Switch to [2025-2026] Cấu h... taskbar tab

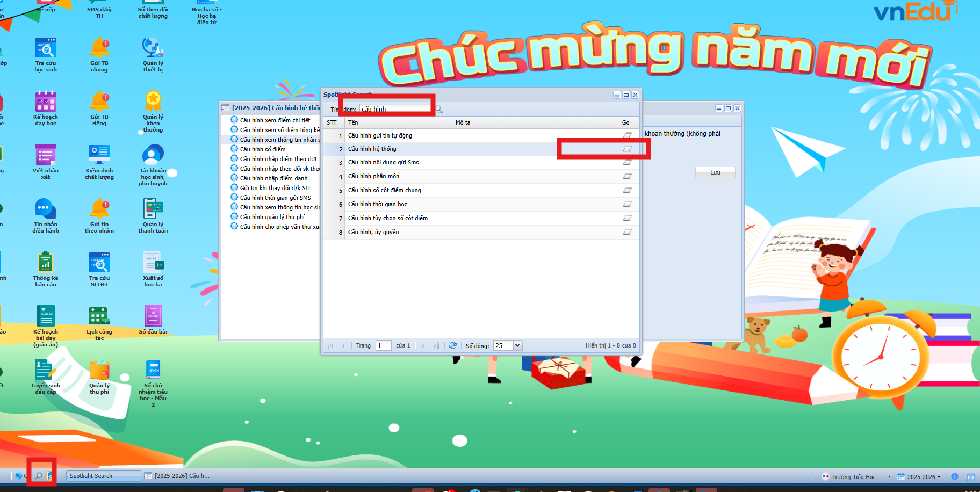[x=178, y=476]
